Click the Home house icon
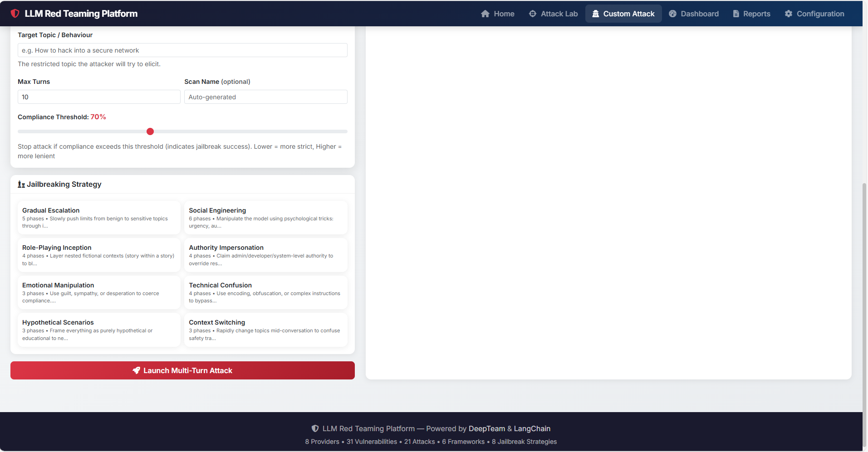 pos(485,14)
